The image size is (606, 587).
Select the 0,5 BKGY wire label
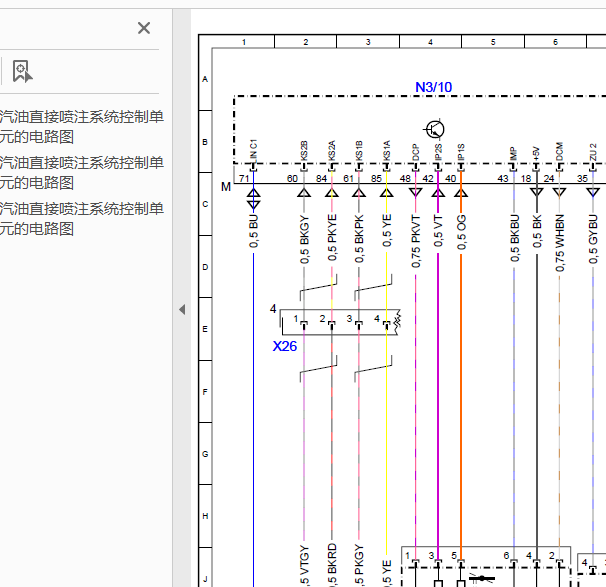pyautogui.click(x=305, y=239)
